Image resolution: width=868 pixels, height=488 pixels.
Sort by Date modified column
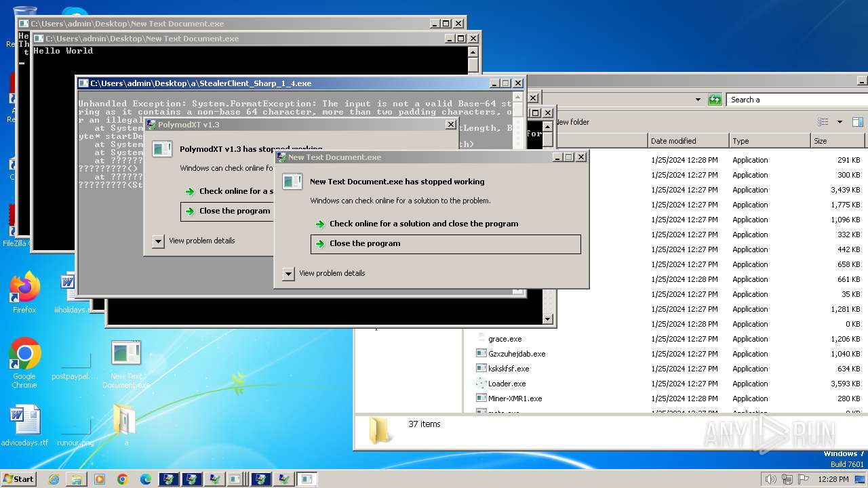pyautogui.click(x=688, y=141)
